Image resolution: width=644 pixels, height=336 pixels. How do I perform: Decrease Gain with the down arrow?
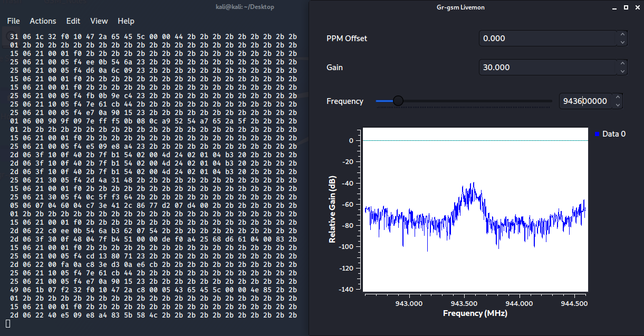point(622,71)
